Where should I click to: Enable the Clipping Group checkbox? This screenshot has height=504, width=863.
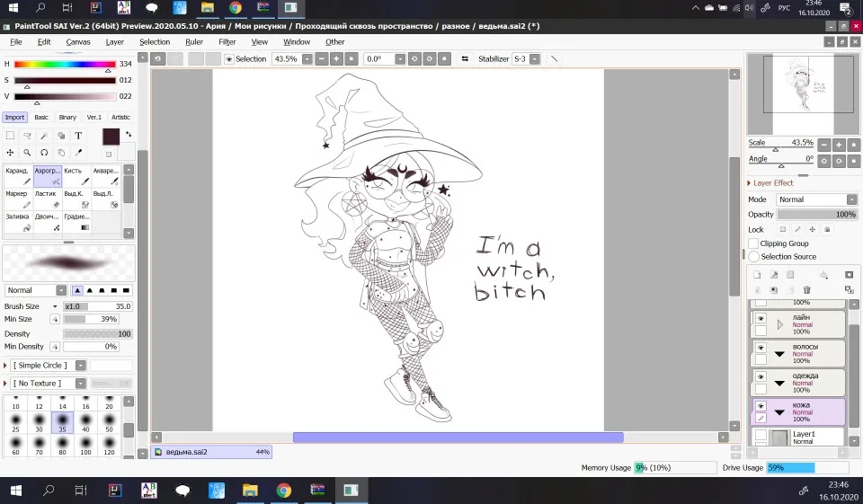pyautogui.click(x=754, y=243)
